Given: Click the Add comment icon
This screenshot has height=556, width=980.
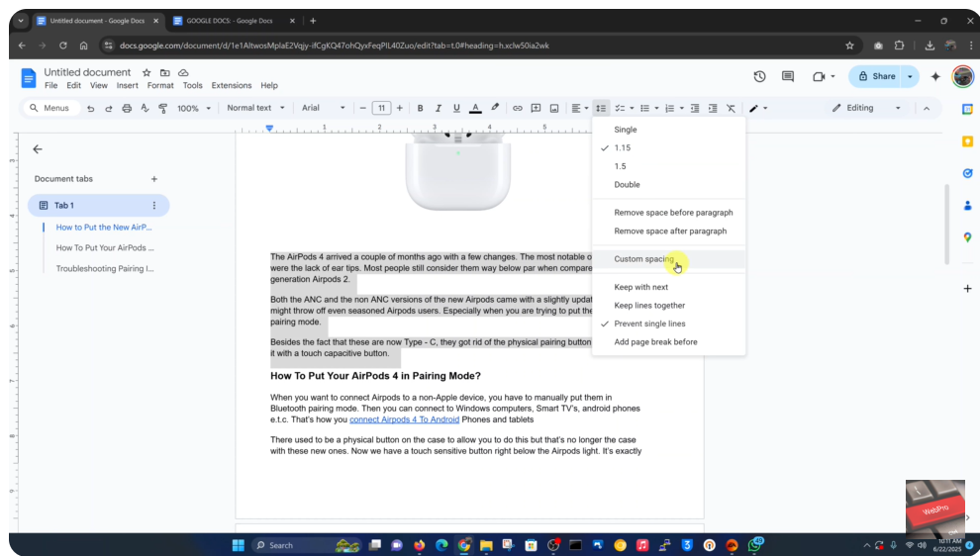Looking at the screenshot, I should (536, 108).
